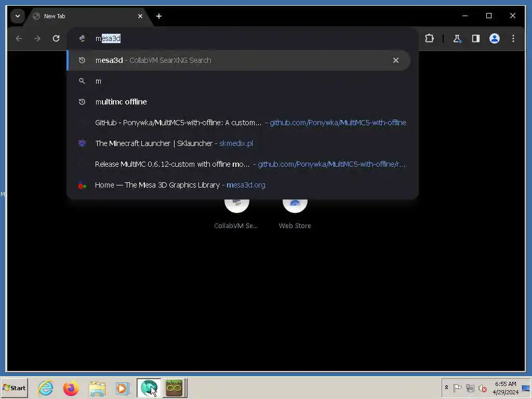The height and width of the screenshot is (399, 532).
Task: Open Windows Explorer from taskbar
Action: point(97,388)
